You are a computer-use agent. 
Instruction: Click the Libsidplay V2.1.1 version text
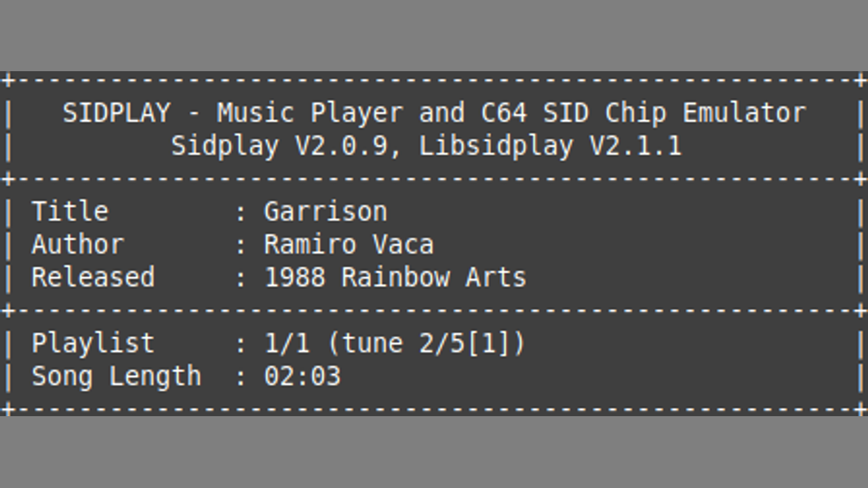(x=550, y=146)
